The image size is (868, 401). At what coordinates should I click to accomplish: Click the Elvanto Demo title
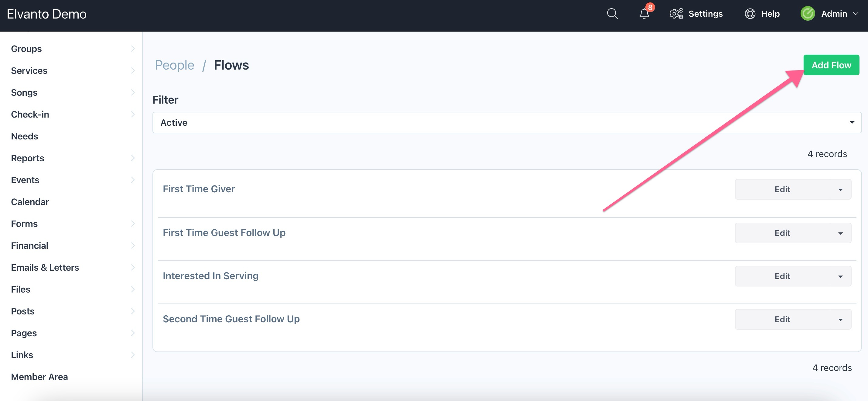click(x=46, y=14)
